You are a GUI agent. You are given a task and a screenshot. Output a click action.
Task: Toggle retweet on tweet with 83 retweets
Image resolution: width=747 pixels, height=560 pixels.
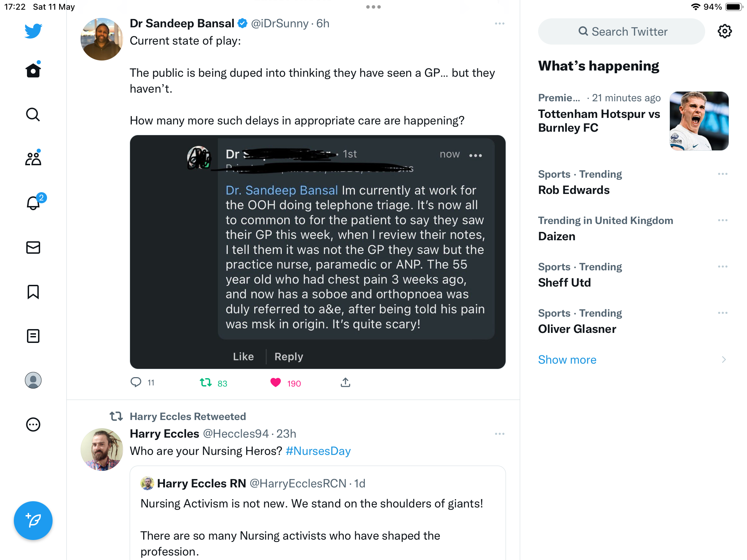pyautogui.click(x=206, y=383)
